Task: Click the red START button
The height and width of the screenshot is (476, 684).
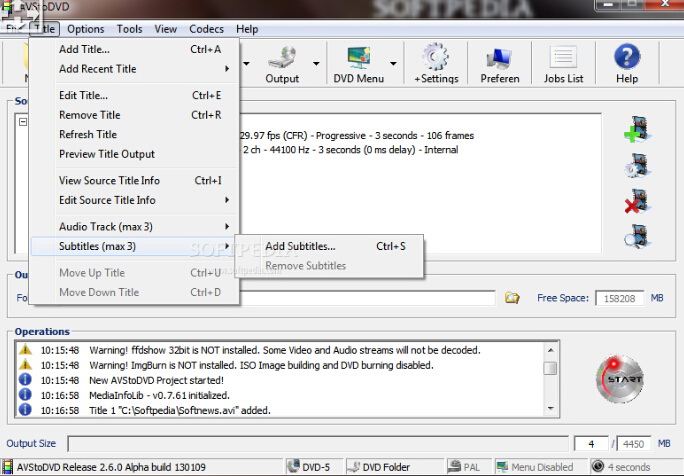Action: tap(620, 379)
